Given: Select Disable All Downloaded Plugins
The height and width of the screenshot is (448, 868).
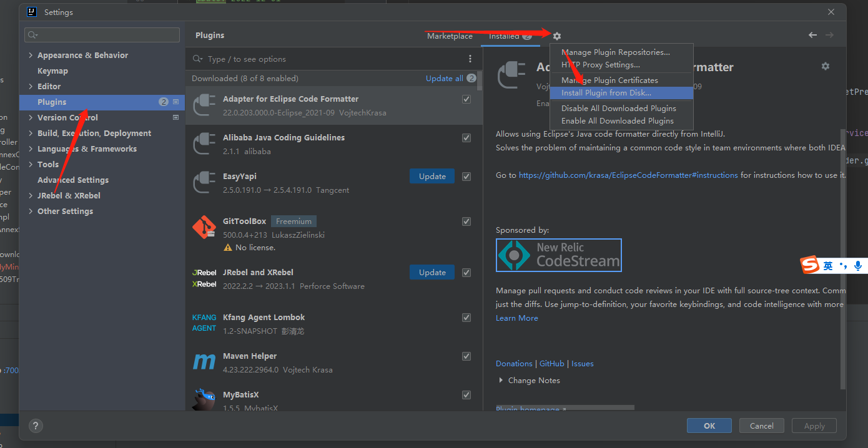Looking at the screenshot, I should click(x=621, y=109).
